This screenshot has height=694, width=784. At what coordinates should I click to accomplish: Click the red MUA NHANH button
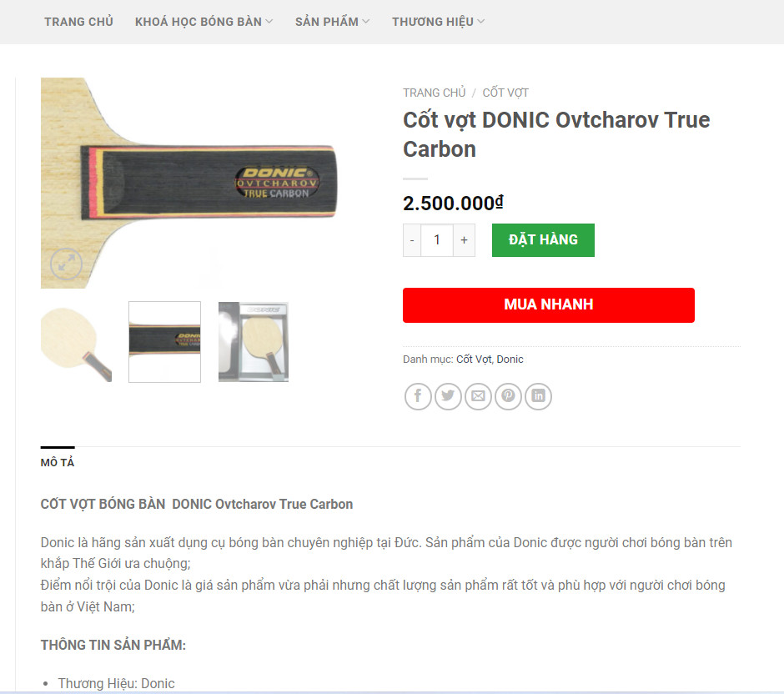pyautogui.click(x=549, y=305)
